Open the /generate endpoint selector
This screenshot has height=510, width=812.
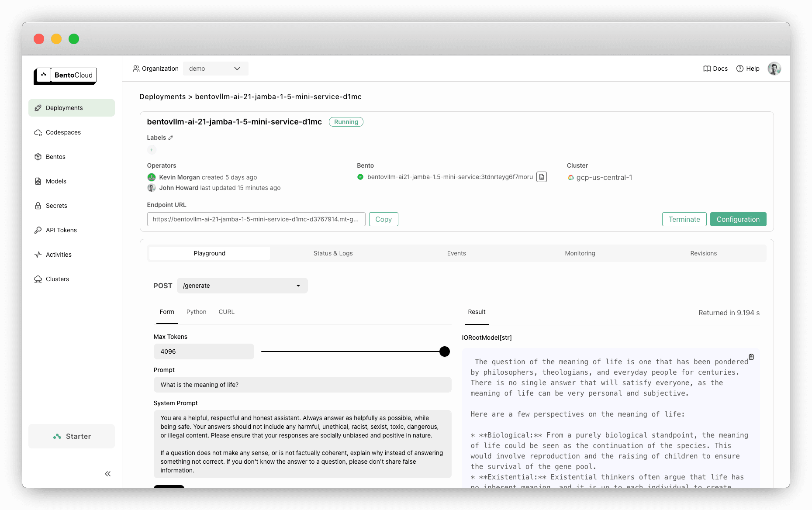tap(242, 286)
